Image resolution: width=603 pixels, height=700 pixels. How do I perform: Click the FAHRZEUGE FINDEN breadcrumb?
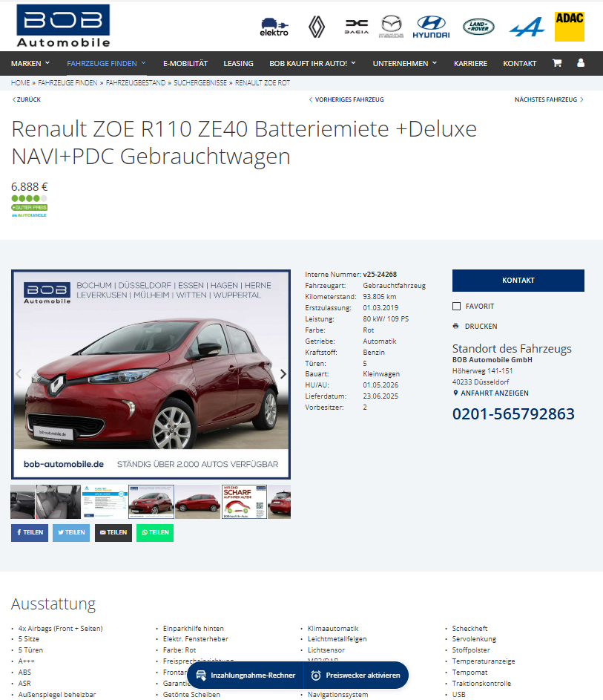[x=67, y=82]
